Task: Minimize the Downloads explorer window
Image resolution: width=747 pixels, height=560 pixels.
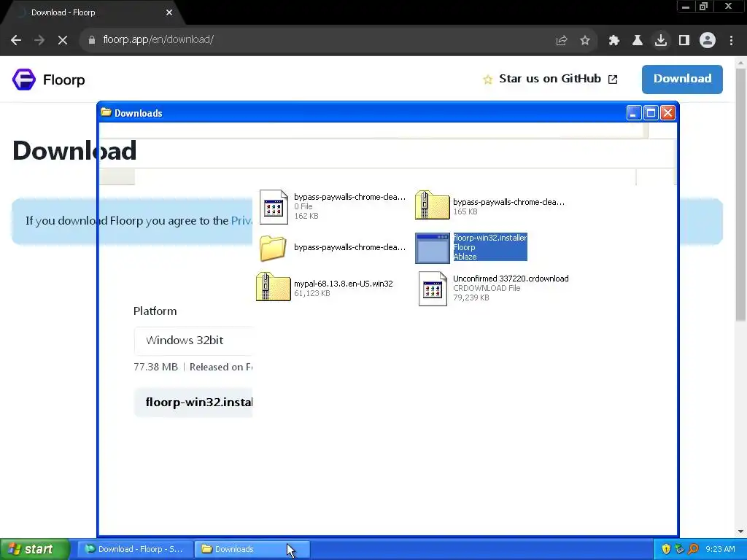Action: coord(634,113)
